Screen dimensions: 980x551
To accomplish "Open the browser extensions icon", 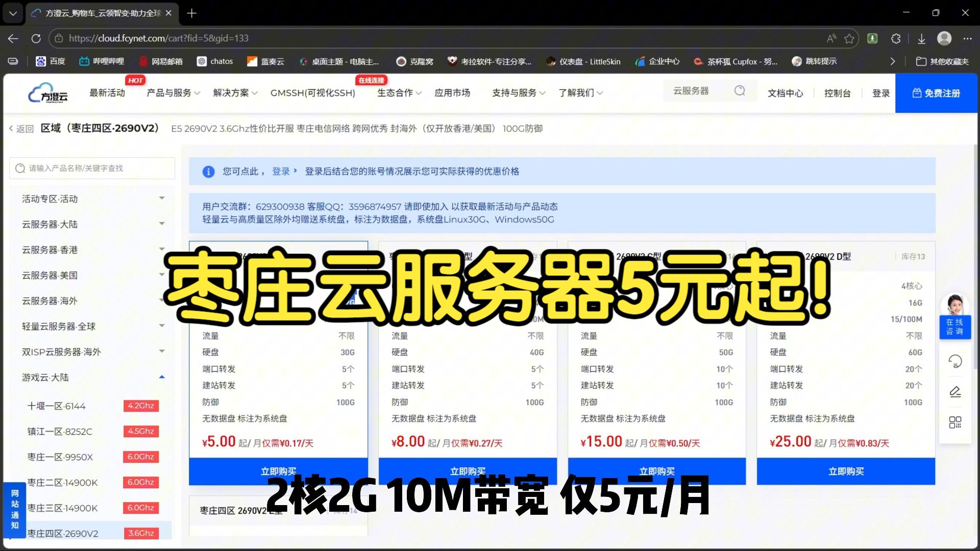I will pyautogui.click(x=896, y=38).
